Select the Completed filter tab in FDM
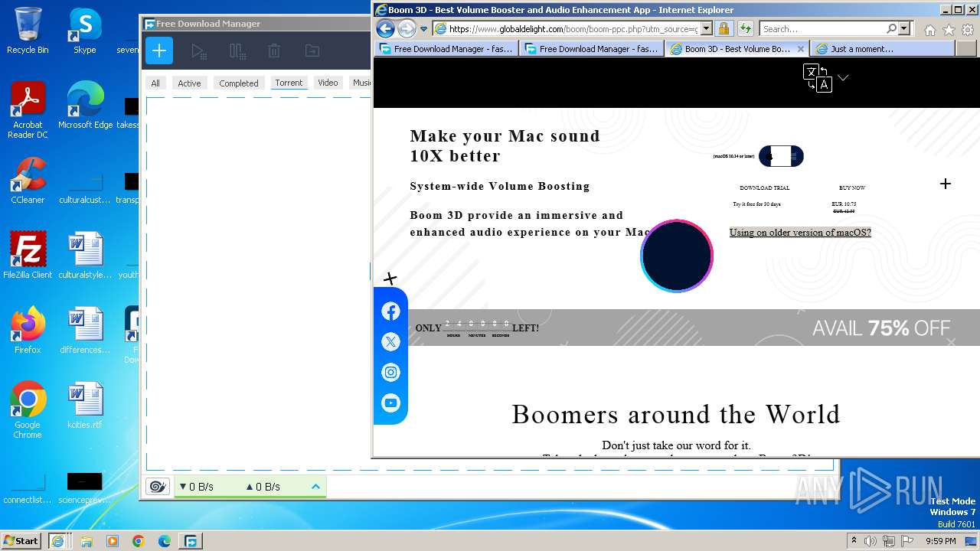 239,83
